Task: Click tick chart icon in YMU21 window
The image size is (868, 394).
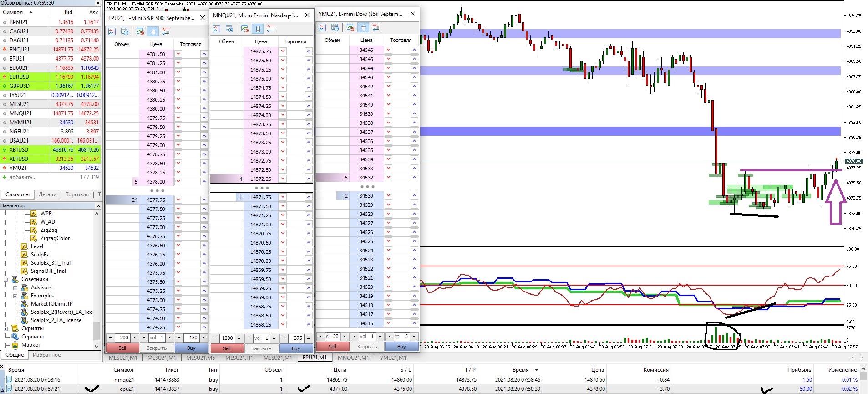Action: (322, 27)
